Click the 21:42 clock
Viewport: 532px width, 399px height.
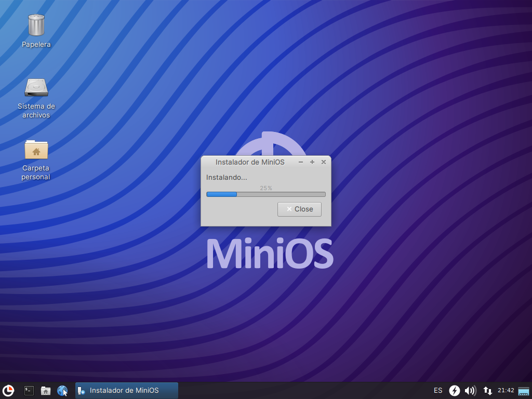506,391
